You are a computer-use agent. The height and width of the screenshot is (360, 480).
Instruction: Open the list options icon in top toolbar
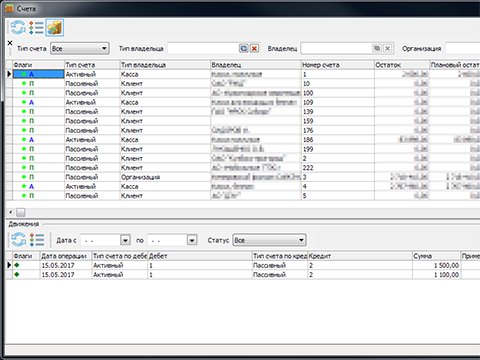coord(36,27)
